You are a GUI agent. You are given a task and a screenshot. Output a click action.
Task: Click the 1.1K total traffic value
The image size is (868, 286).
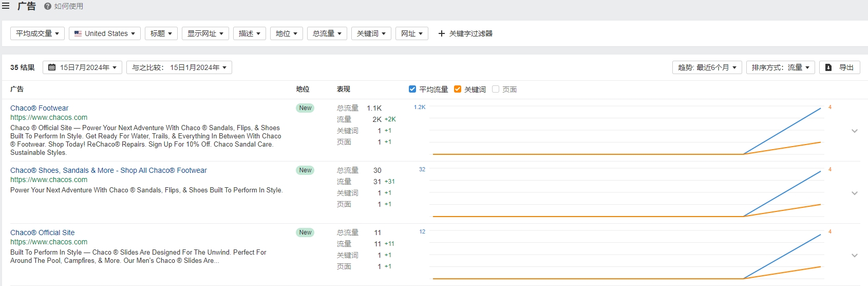click(374, 108)
